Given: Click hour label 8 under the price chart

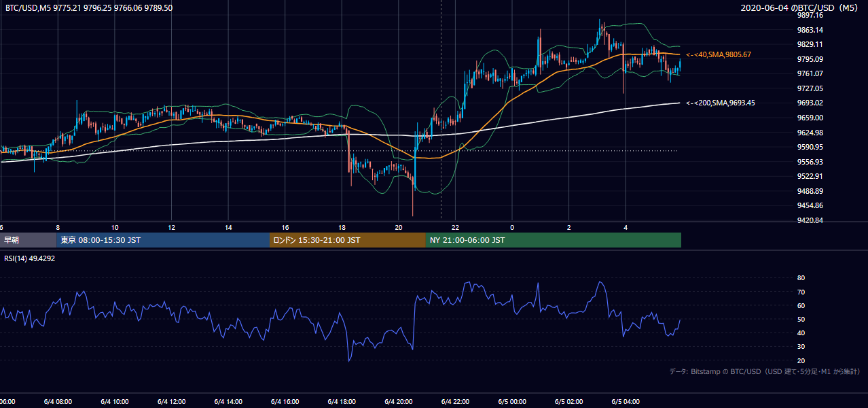Looking at the screenshot, I should pyautogui.click(x=58, y=228).
